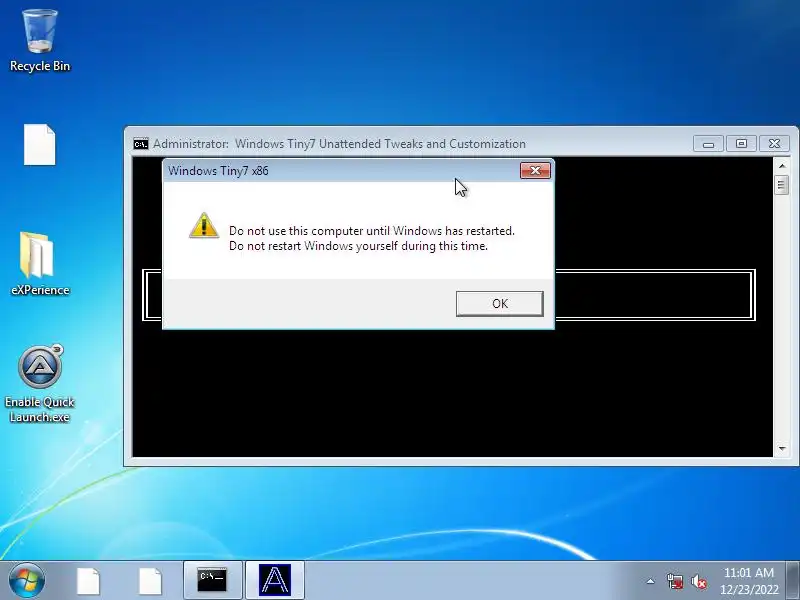Open the clock showing 11:01 AM

[x=749, y=581]
